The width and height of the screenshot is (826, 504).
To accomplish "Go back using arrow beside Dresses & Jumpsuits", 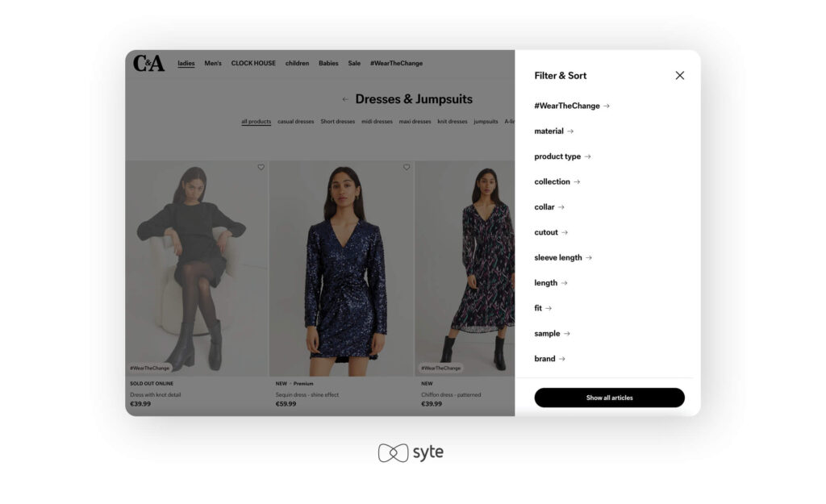I will (345, 99).
